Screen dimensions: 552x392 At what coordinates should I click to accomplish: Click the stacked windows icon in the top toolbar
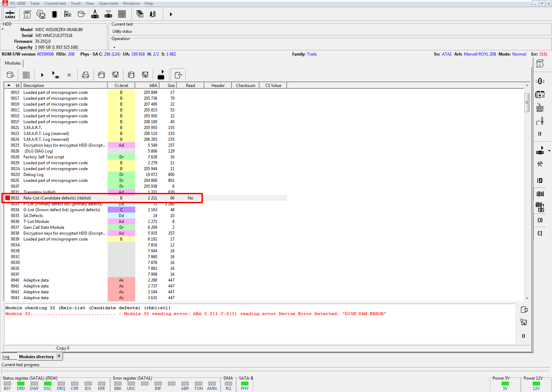[x=140, y=14]
